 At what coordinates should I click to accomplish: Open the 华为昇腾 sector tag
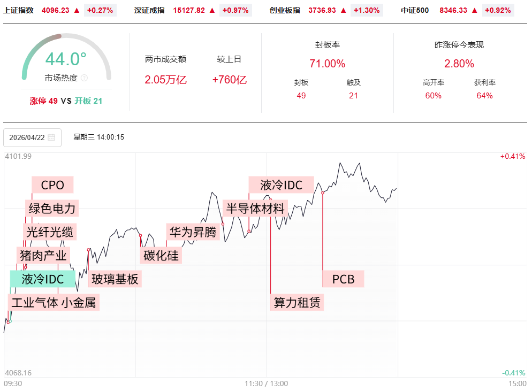tap(193, 232)
